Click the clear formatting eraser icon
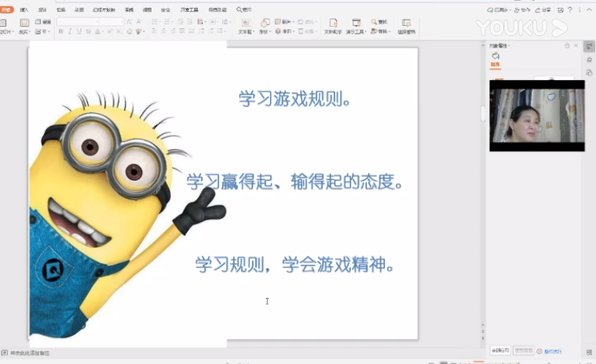Screen dimensions: 596x364 point(130,31)
